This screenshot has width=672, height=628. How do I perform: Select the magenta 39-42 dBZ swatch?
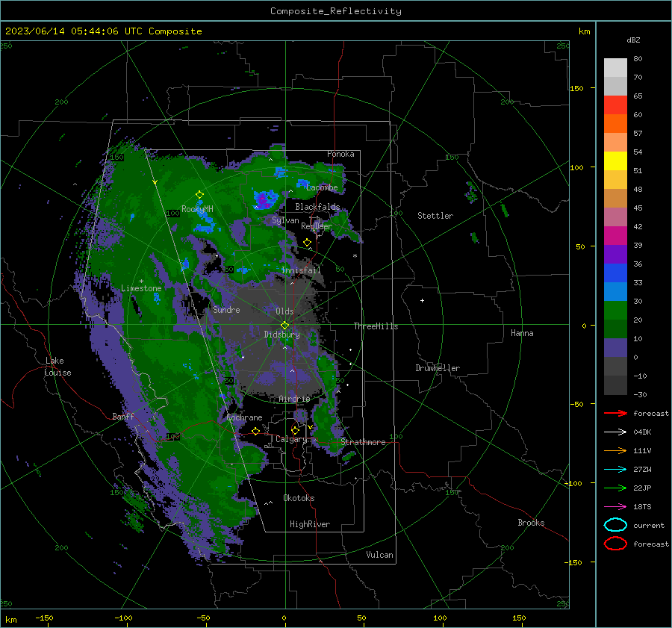615,235
